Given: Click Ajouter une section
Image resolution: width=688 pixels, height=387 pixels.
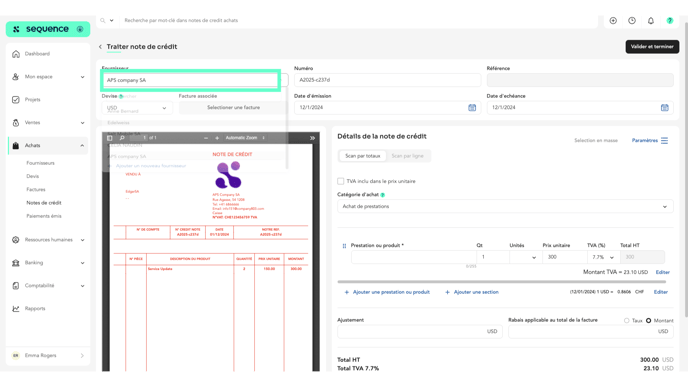Looking at the screenshot, I should [x=472, y=292].
